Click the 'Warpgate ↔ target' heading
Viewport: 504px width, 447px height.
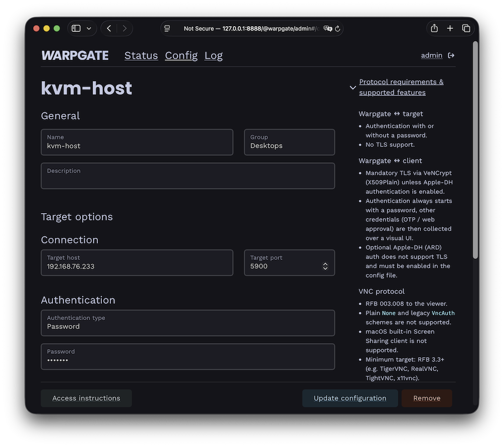pos(391,114)
